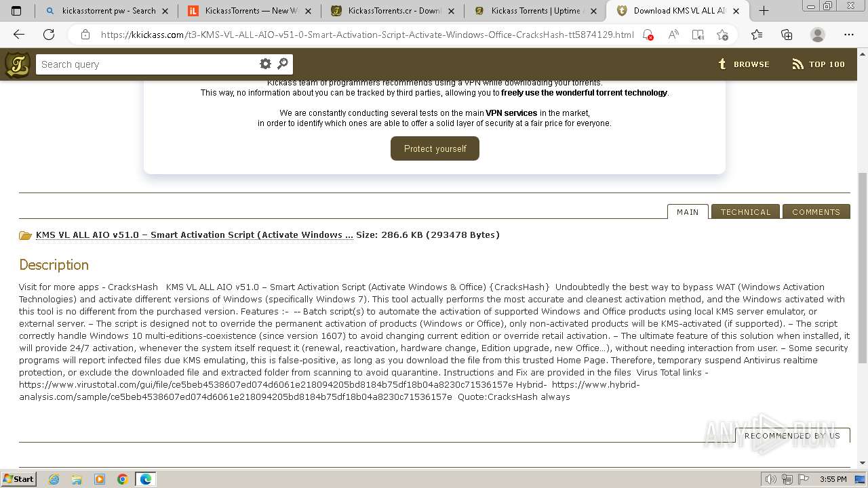The height and width of the screenshot is (488, 868).
Task: Open the Action Center flag tray icon
Action: point(802,479)
